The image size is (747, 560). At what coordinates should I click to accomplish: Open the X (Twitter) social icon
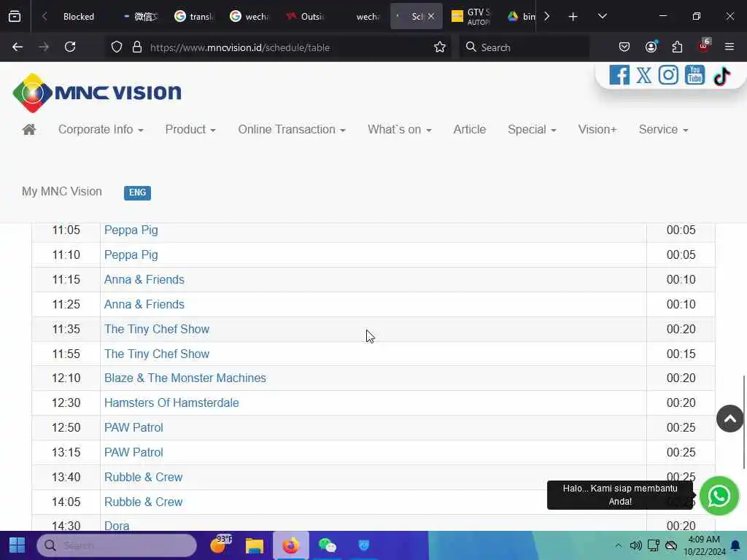[643, 75]
